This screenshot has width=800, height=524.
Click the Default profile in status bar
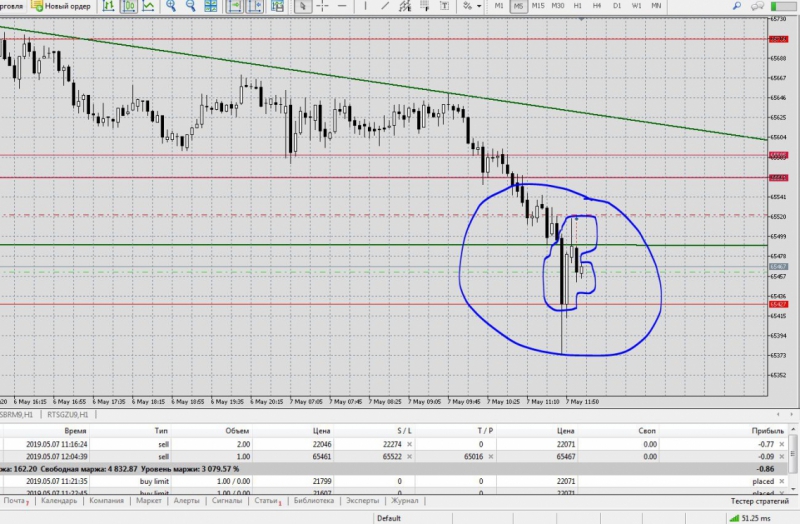click(389, 518)
